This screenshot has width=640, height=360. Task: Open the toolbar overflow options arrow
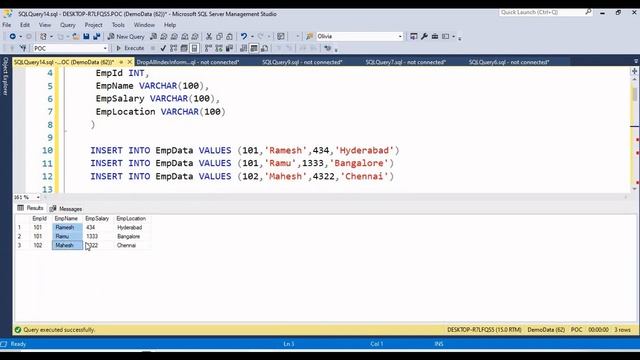coord(460,38)
